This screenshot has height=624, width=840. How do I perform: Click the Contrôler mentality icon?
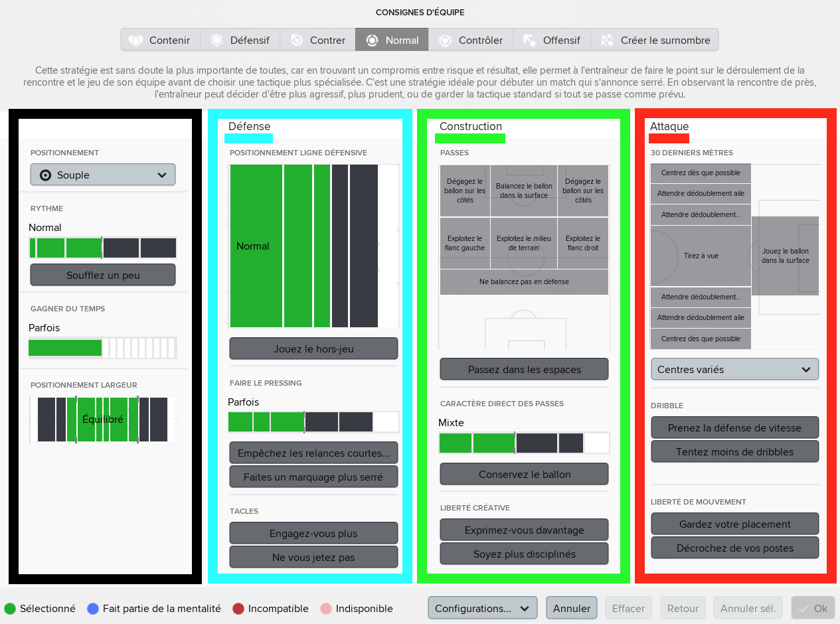(x=446, y=40)
